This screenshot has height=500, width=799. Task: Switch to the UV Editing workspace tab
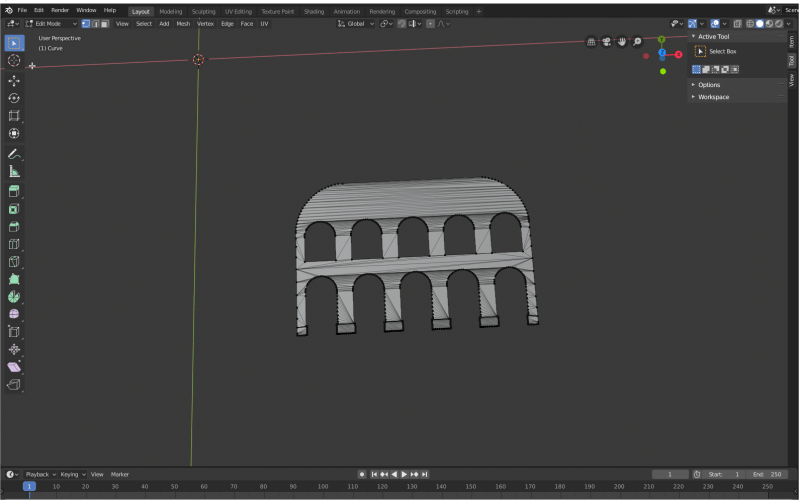pos(238,11)
